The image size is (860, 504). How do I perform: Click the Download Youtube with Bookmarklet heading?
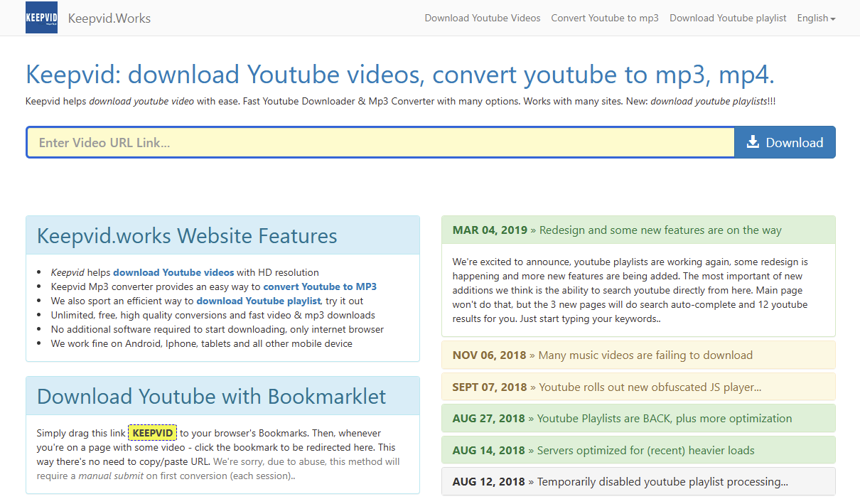tap(212, 396)
